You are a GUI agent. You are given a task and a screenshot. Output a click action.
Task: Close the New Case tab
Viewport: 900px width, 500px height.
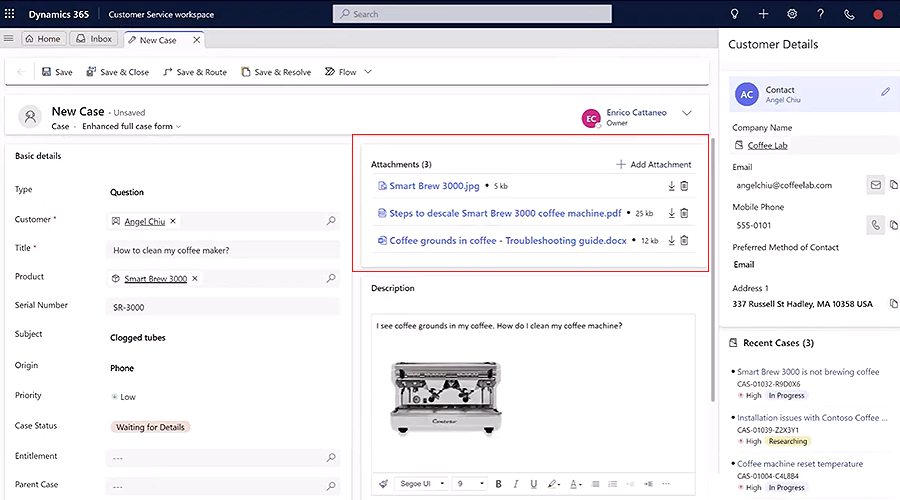(196, 40)
